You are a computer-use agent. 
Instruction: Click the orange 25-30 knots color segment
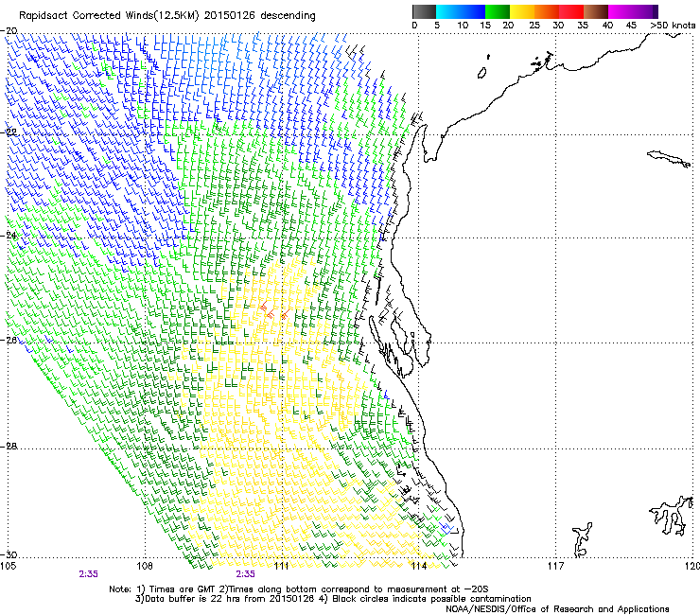click(546, 12)
